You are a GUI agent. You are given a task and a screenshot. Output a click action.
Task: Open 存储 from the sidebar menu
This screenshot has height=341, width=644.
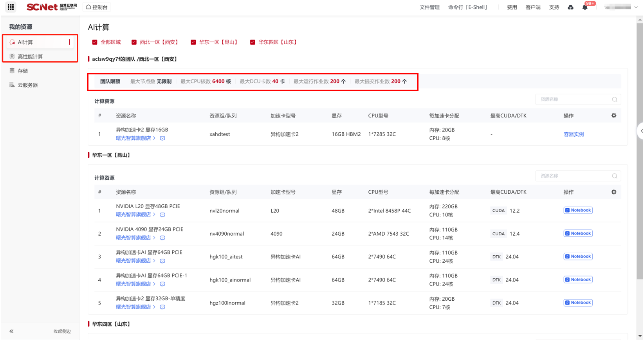pyautogui.click(x=23, y=71)
